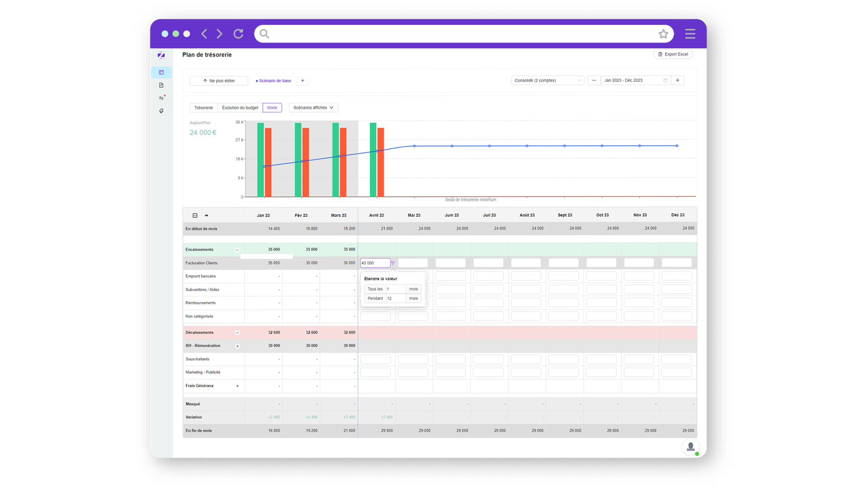Click the Pendant months input field
The height and width of the screenshot is (488, 868).
pos(396,299)
